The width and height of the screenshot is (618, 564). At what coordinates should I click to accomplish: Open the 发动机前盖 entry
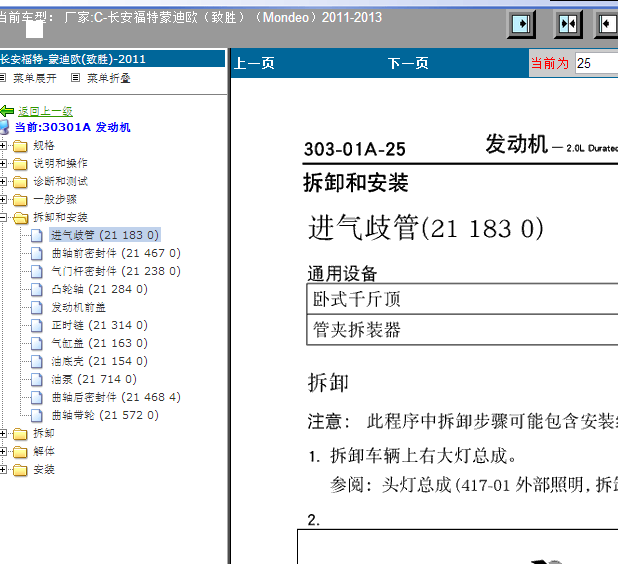78,307
